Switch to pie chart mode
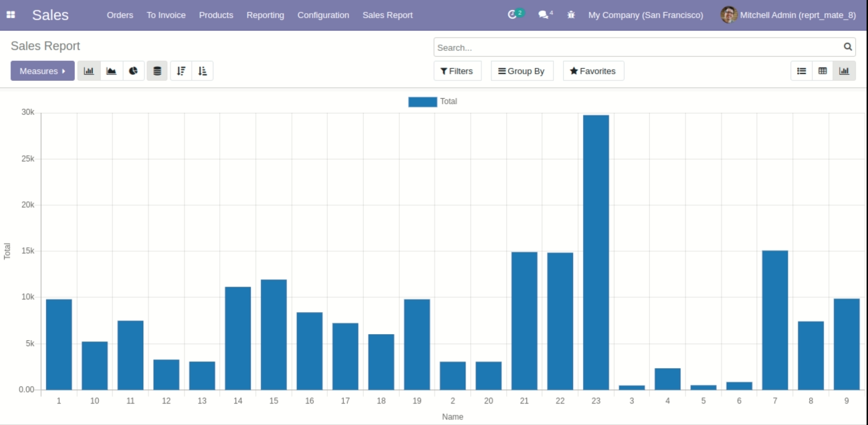This screenshot has height=425, width=868. (134, 71)
